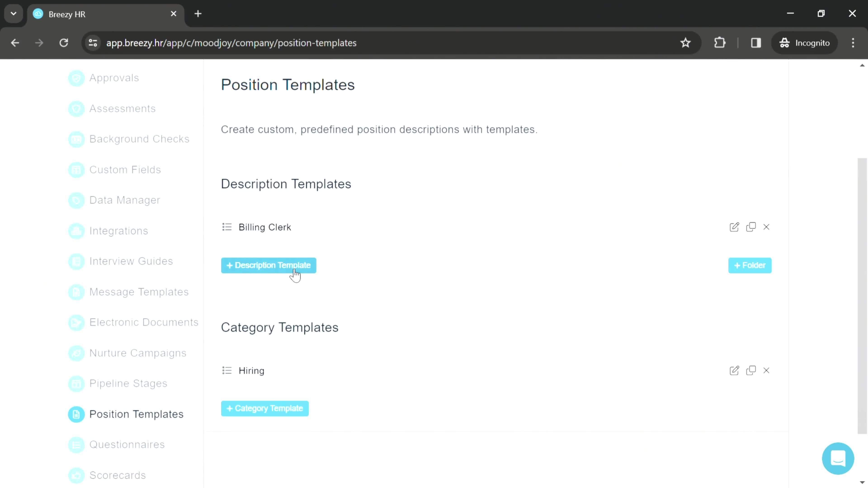Click the edit icon for Hiring template
The height and width of the screenshot is (488, 868).
pyautogui.click(x=734, y=370)
